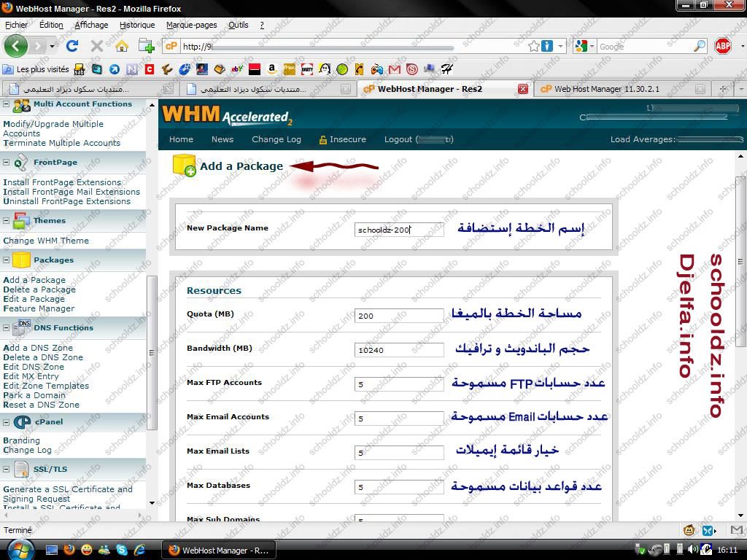747x560 pixels.
Task: Click the Max Databases input field
Action: point(399,487)
